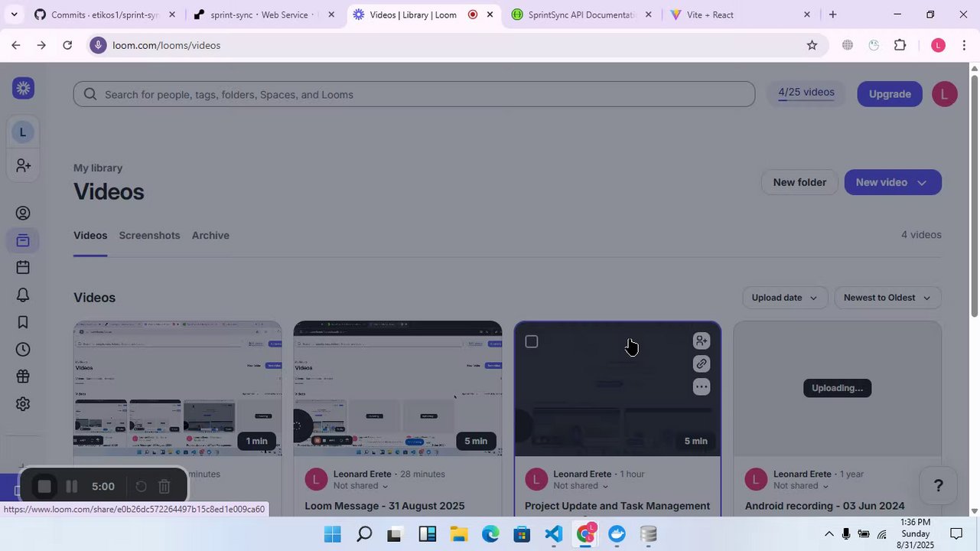
Task: Go back with the browser back arrow
Action: [x=15, y=45]
